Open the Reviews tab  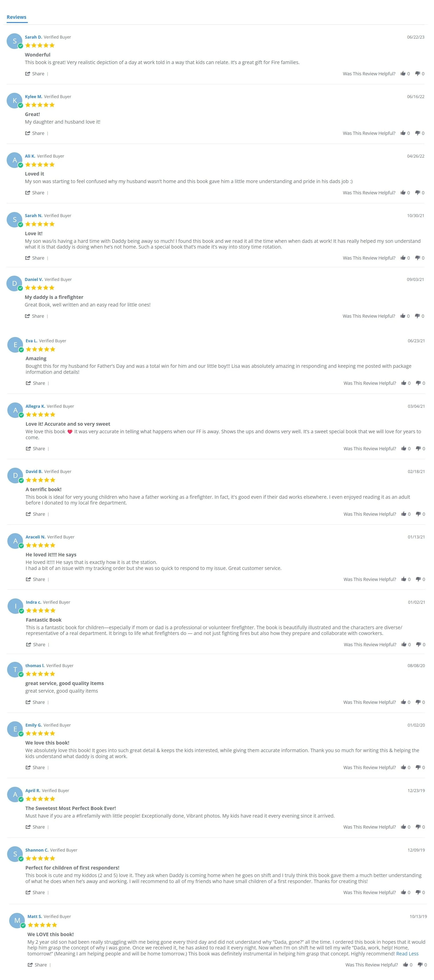click(16, 17)
